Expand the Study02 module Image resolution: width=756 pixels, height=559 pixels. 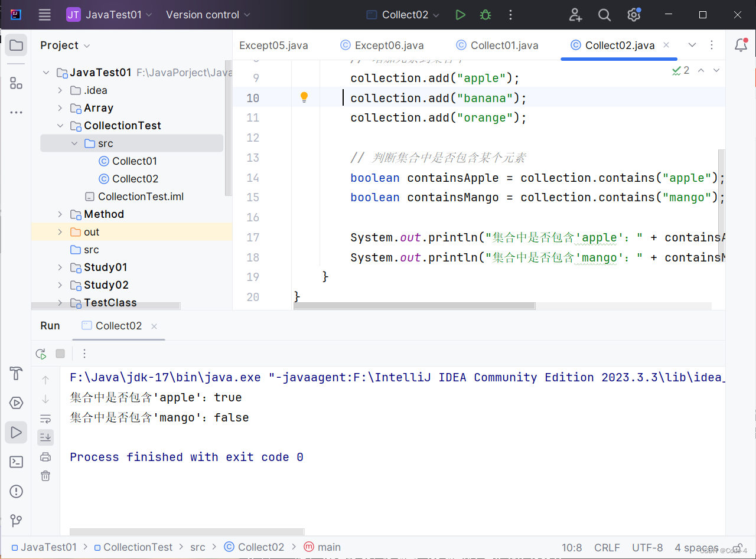(x=60, y=285)
